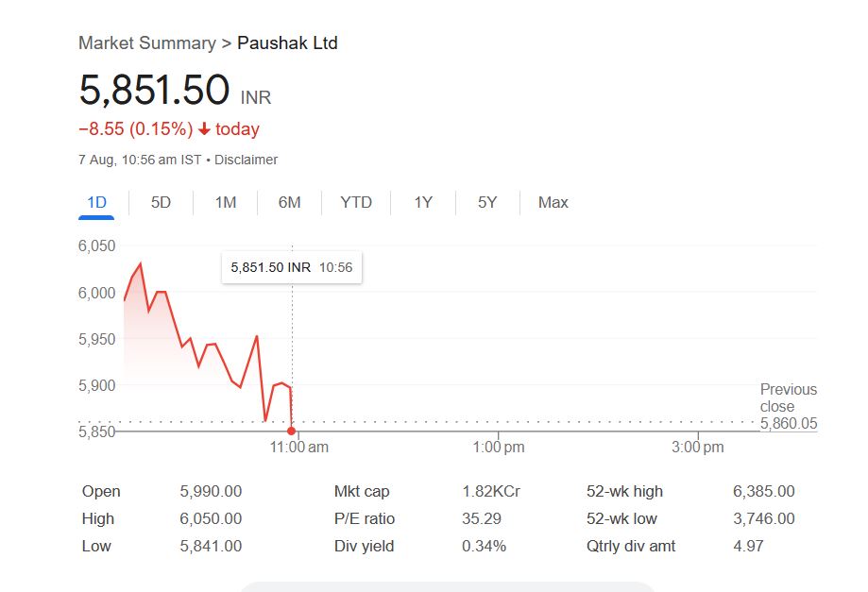Click the red down arrow icon
868x592 pixels.
[x=204, y=129]
